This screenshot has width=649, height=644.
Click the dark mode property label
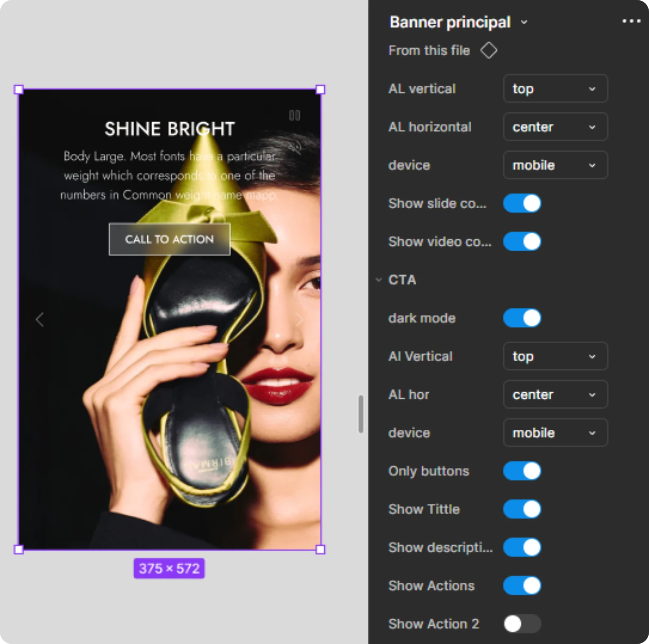click(x=422, y=318)
